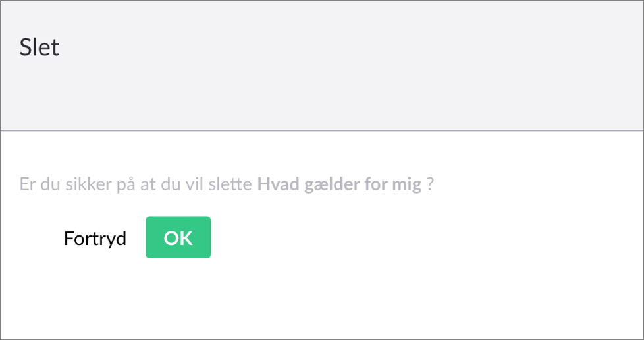
Task: Click the Slet dialog title
Action: coord(40,47)
